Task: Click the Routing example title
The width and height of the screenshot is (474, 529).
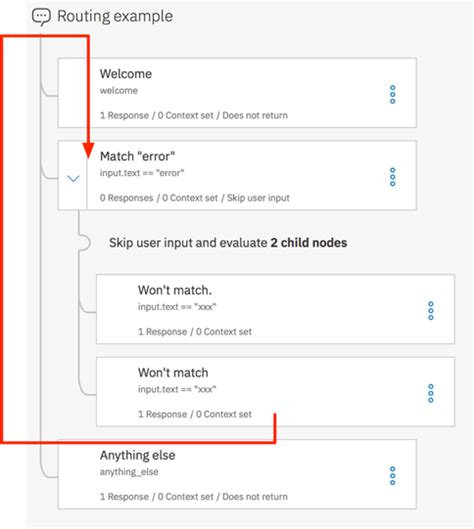Action: (x=115, y=16)
